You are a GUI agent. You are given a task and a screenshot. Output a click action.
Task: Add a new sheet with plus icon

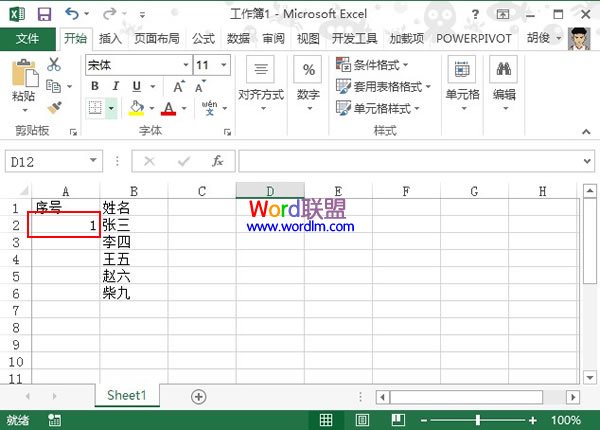tap(199, 396)
